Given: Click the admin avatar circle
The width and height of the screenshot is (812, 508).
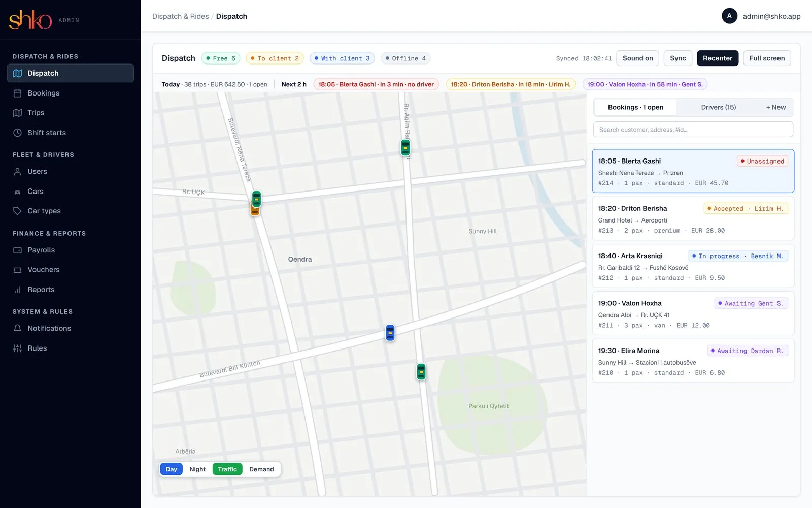Looking at the screenshot, I should tap(729, 16).
